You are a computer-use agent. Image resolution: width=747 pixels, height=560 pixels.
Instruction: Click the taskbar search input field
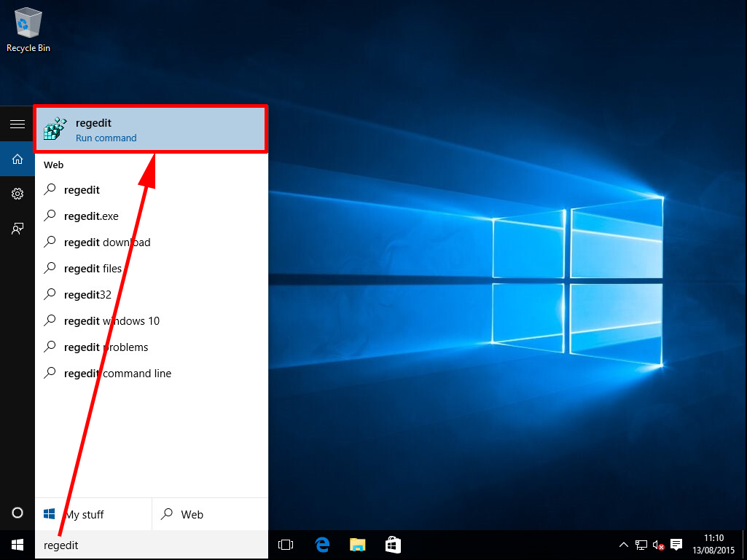(152, 545)
